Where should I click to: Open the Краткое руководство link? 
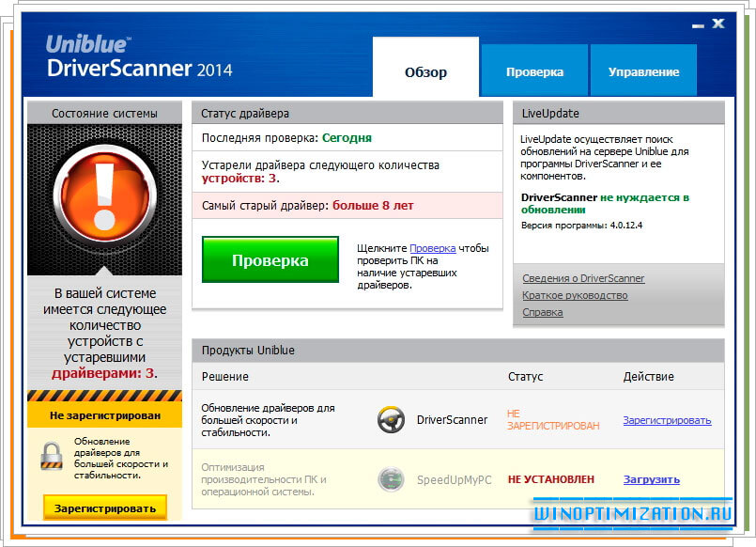tap(576, 295)
